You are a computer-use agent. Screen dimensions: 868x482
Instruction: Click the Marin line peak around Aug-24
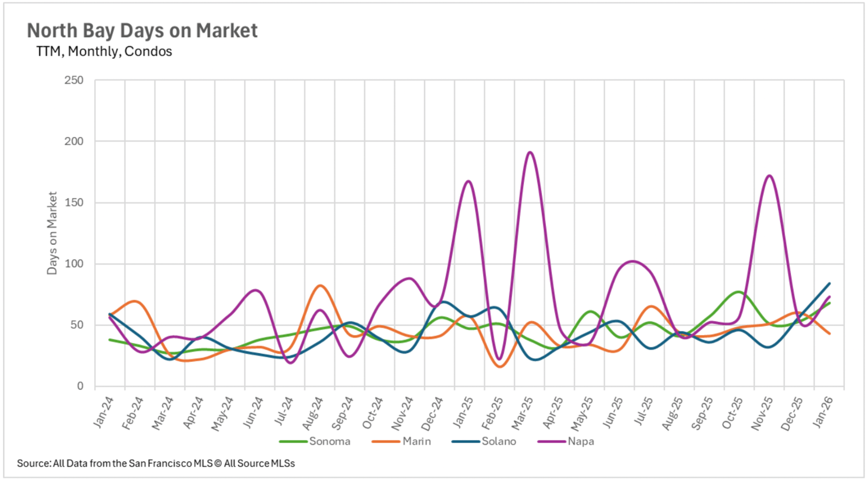320,285
